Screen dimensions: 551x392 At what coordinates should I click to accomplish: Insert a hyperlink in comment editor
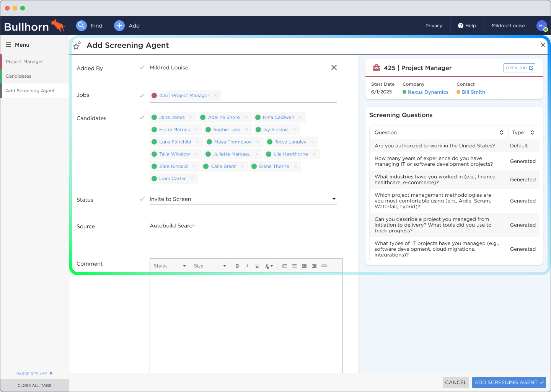click(x=324, y=266)
